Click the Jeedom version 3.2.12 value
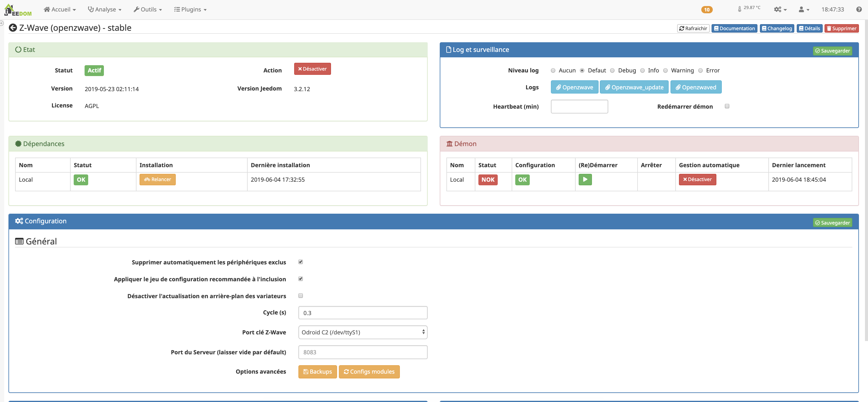This screenshot has height=402, width=868. [302, 89]
